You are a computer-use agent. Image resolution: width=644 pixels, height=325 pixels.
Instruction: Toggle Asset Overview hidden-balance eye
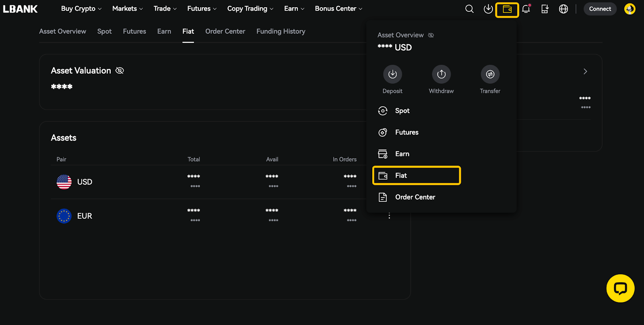431,35
